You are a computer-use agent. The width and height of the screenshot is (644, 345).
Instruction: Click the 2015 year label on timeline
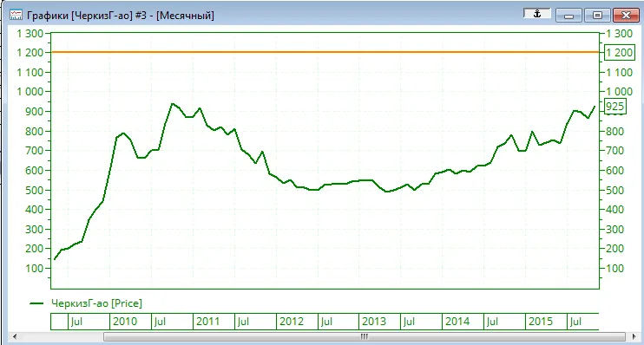[541, 322]
